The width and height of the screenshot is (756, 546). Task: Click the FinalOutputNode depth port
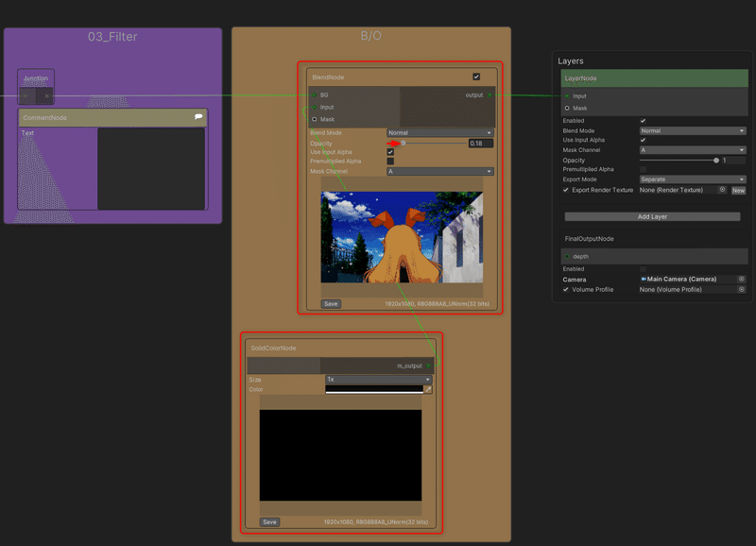(x=567, y=256)
